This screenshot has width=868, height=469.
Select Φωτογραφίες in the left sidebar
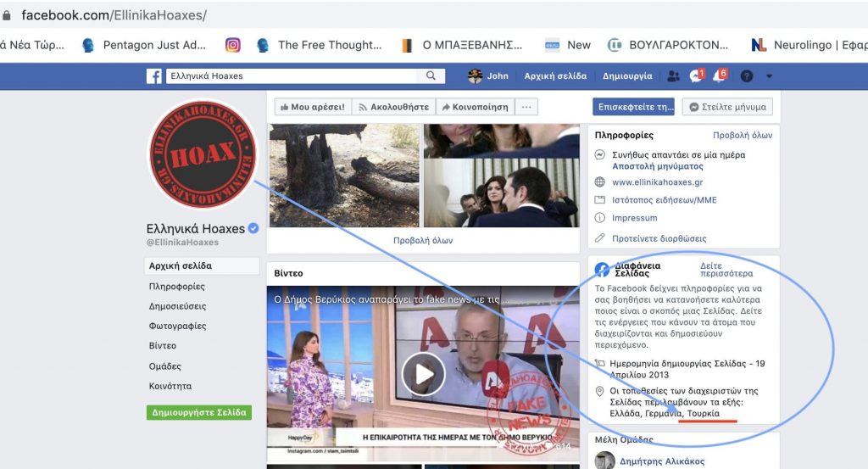point(177,327)
